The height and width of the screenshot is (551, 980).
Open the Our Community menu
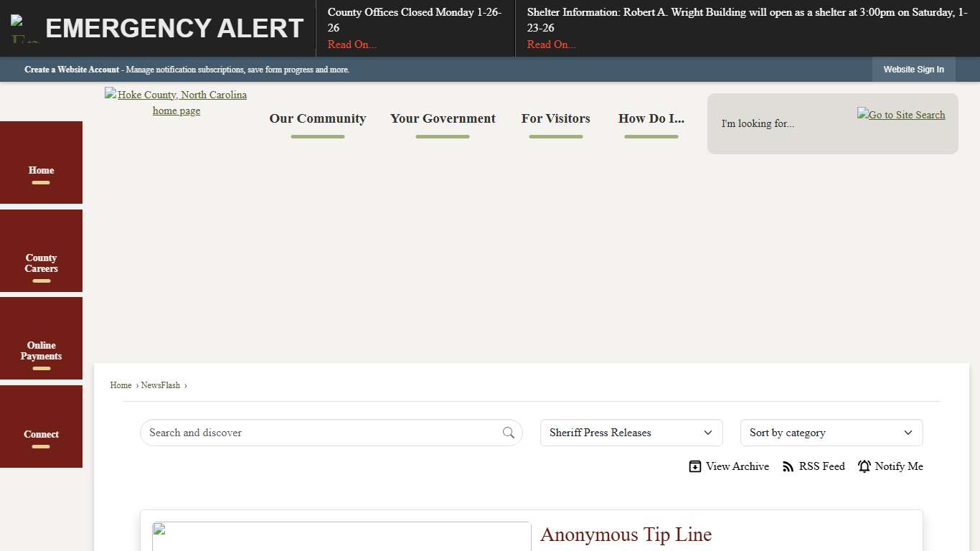(x=318, y=119)
